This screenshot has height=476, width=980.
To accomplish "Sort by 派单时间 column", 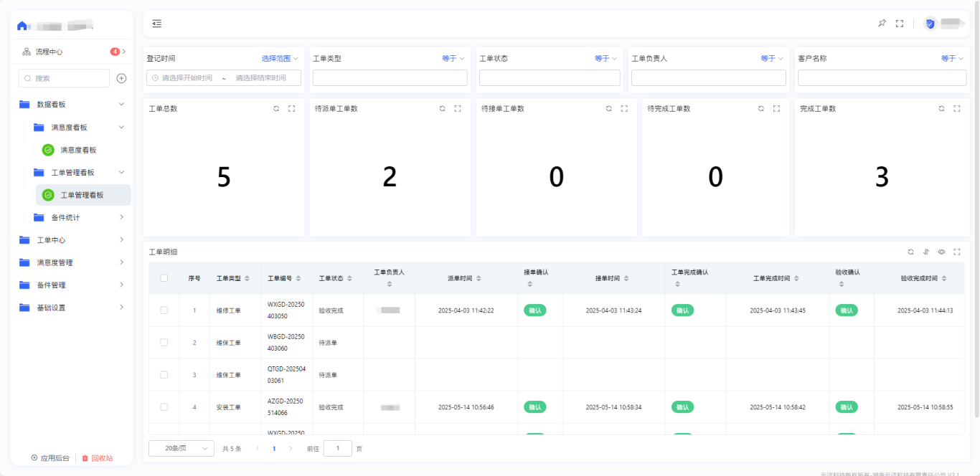I will click(479, 278).
